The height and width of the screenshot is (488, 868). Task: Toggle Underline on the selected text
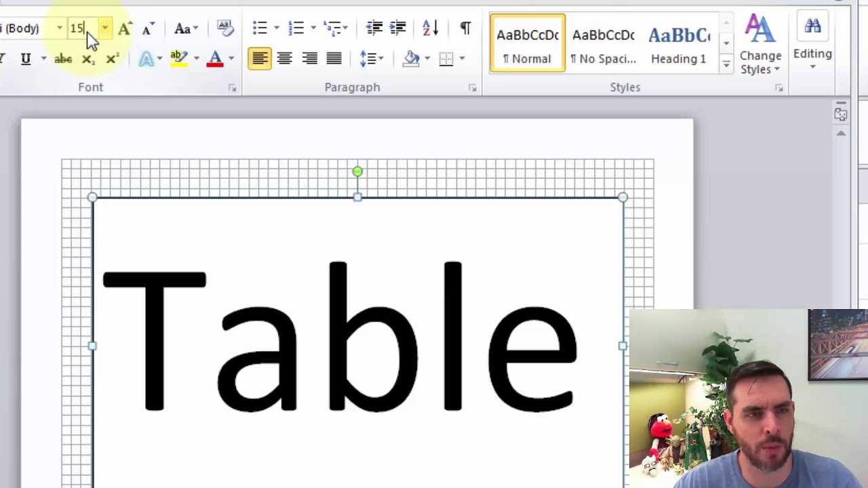coord(25,59)
